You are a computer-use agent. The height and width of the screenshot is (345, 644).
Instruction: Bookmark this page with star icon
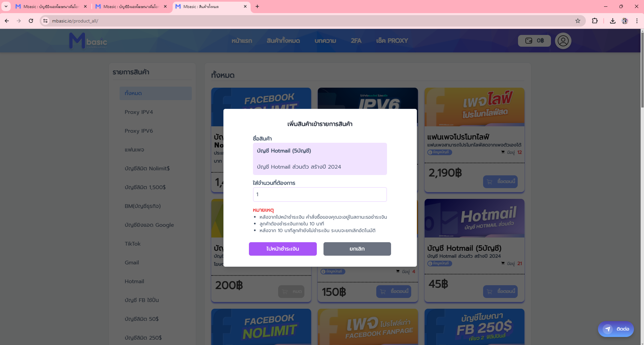(578, 21)
